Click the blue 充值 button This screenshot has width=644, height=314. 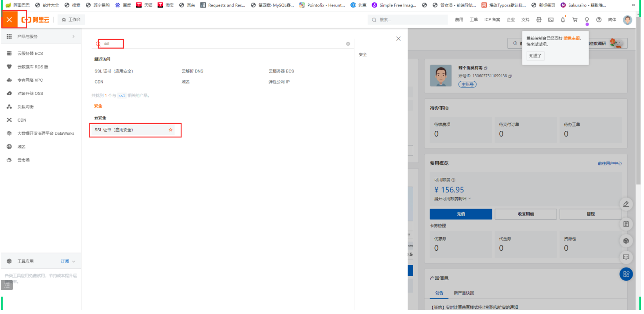coord(461,214)
